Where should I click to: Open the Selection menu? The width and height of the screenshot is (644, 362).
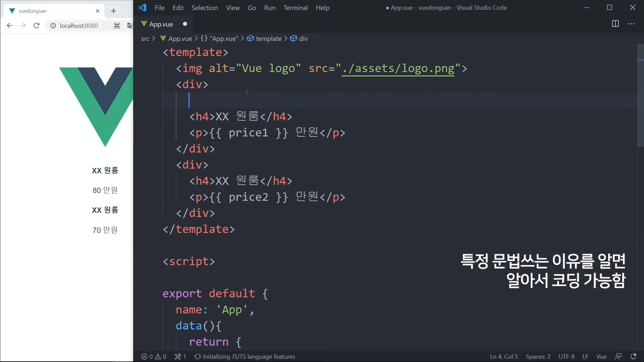[205, 8]
